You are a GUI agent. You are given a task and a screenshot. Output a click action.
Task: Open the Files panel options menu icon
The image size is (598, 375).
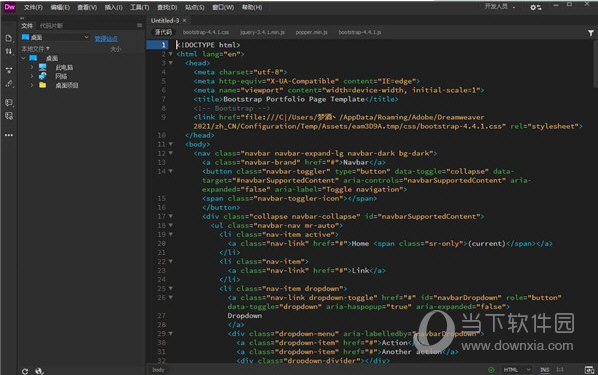tap(140, 26)
